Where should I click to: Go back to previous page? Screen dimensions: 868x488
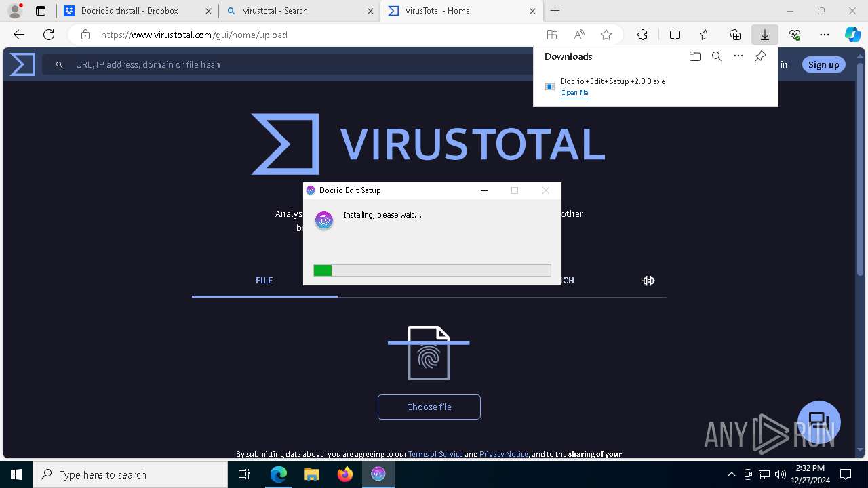pyautogui.click(x=19, y=35)
